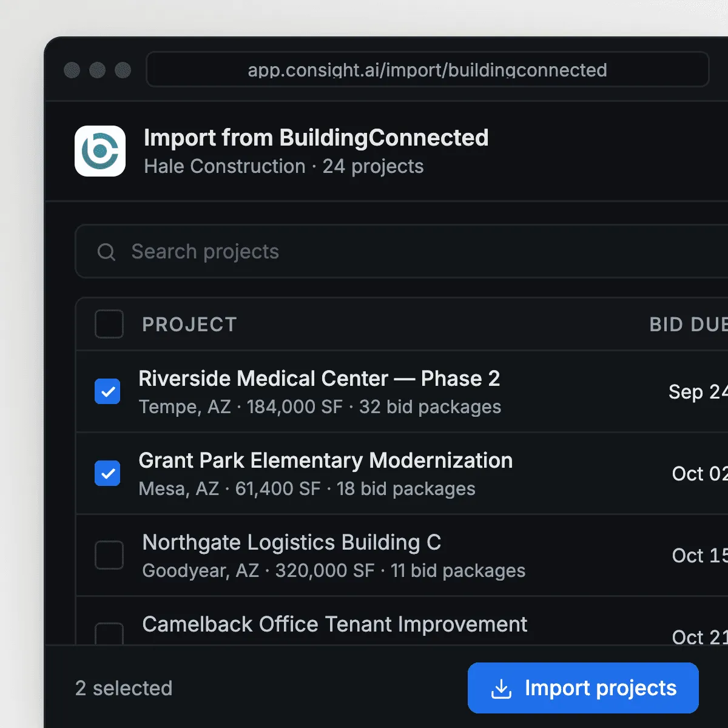Click Tempe, AZ · 184,000 SF details
This screenshot has width=728, height=728.
(x=320, y=407)
